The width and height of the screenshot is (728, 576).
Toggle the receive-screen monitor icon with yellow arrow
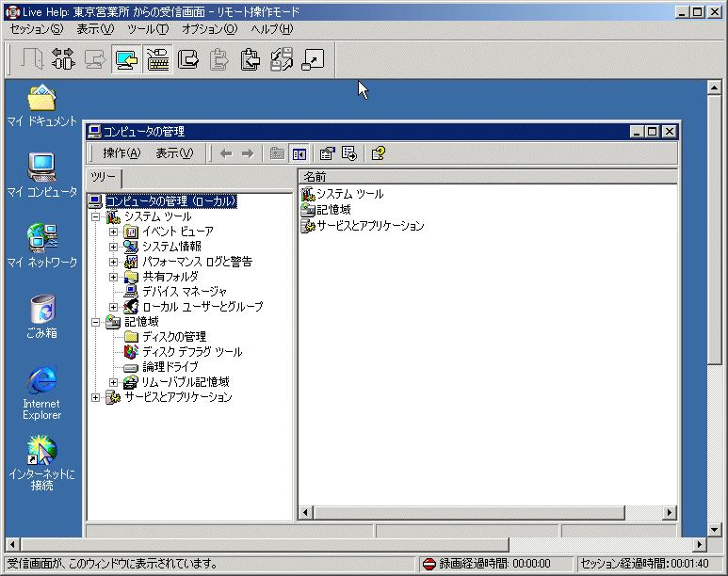point(126,59)
